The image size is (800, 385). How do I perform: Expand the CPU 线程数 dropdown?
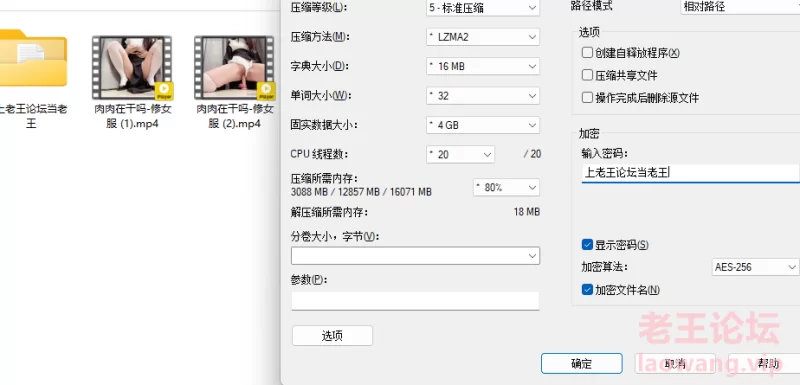460,155
